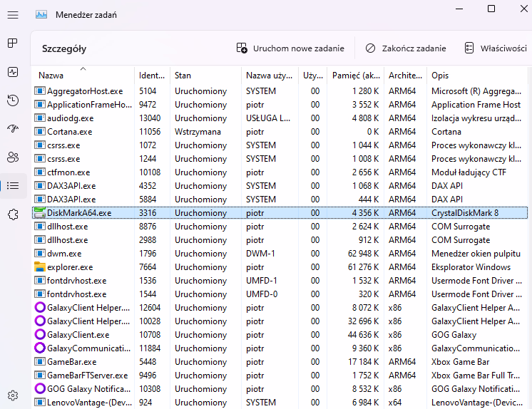Switch to Processes view in sidebar
This screenshot has height=409, width=532.
[x=13, y=43]
